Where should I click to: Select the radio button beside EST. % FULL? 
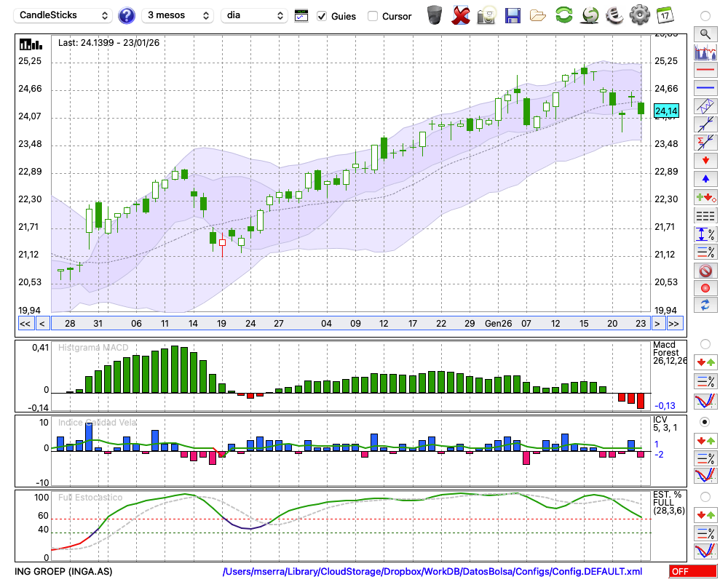705,497
